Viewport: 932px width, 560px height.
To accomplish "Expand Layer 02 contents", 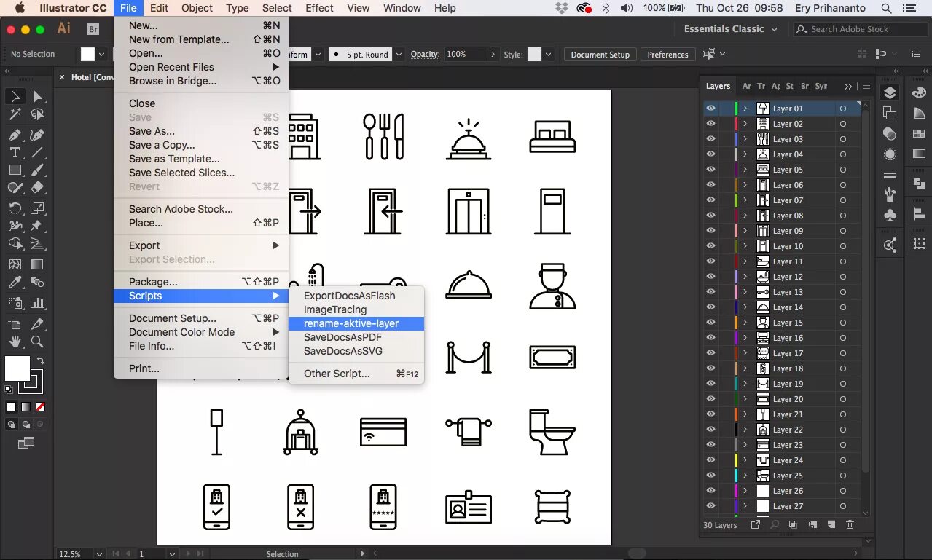I will pyautogui.click(x=745, y=124).
